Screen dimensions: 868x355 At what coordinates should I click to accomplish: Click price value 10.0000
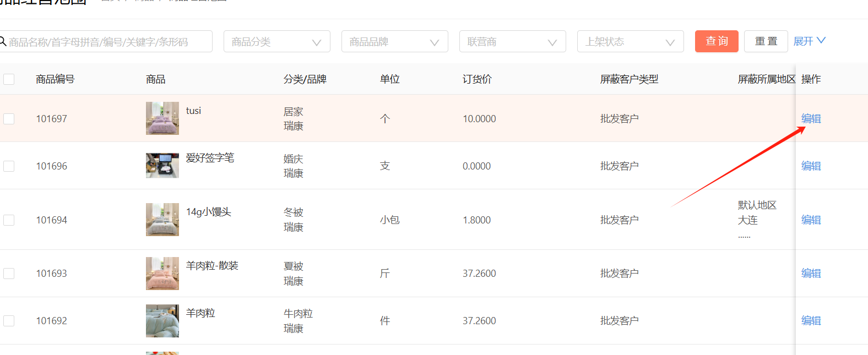click(x=479, y=119)
